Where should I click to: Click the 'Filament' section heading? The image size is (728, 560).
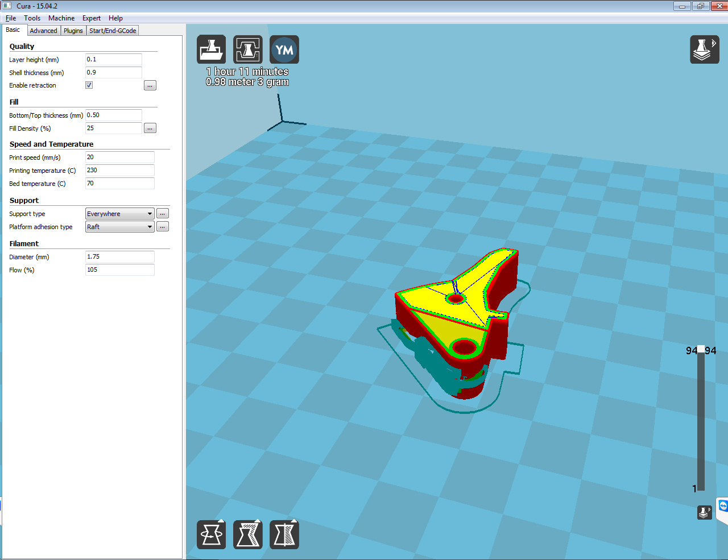coord(24,244)
